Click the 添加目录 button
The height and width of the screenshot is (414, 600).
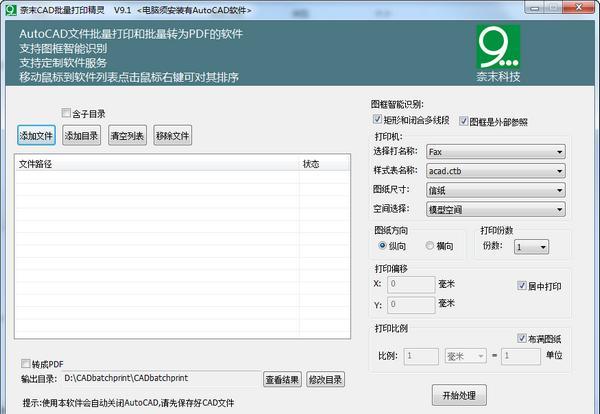(x=82, y=135)
